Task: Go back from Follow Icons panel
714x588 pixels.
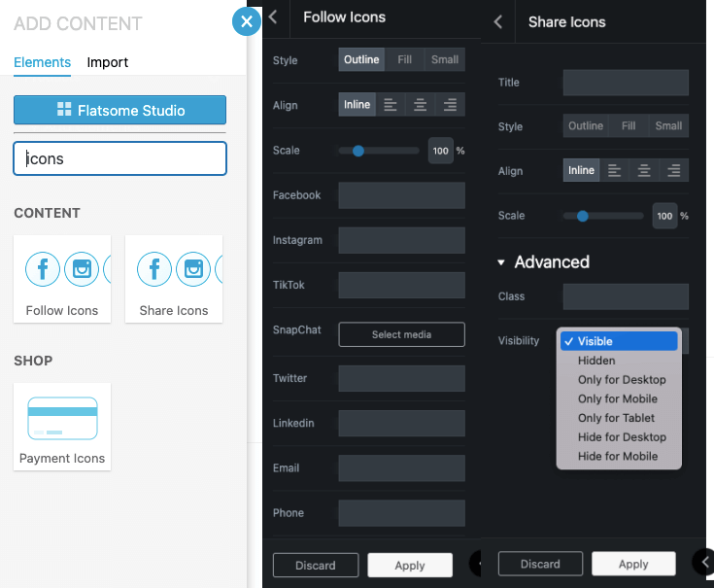Action: tap(273, 17)
